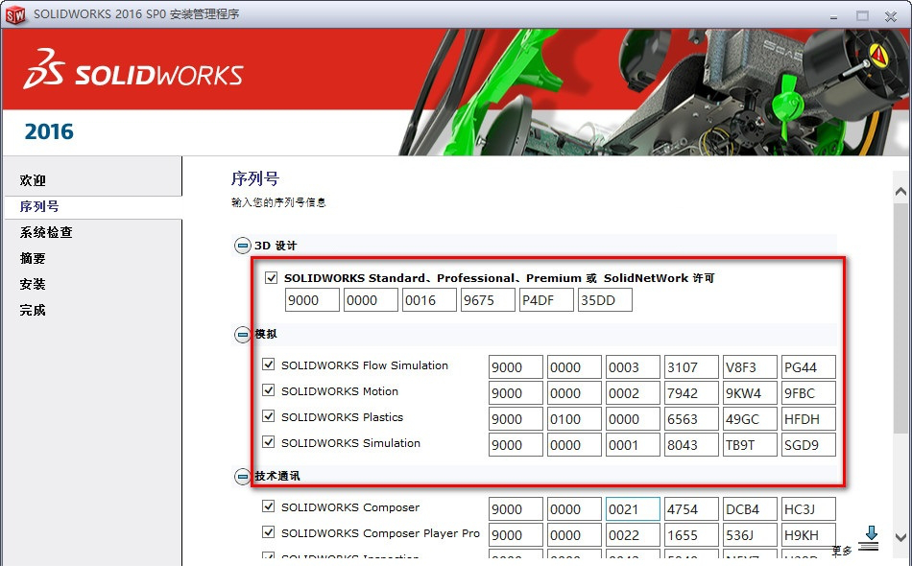The width and height of the screenshot is (912, 588).
Task: Toggle SOLIDWORKS Composer checkbox
Action: point(268,506)
